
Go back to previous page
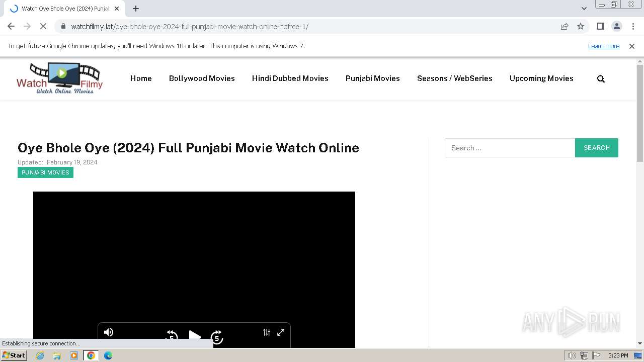(11, 26)
